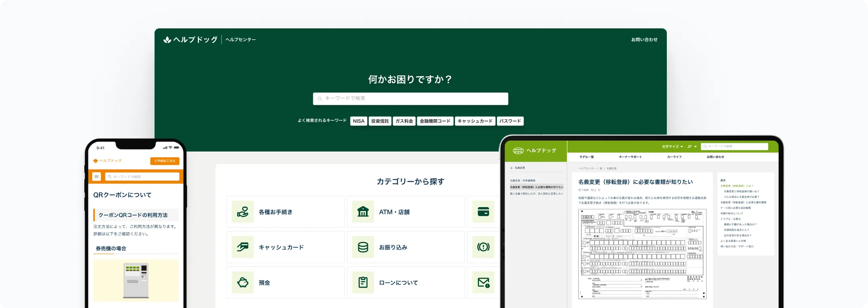Jump to どんな場合に名義変更が必要? in the table of contents
The width and height of the screenshot is (868, 308).
tap(741, 197)
